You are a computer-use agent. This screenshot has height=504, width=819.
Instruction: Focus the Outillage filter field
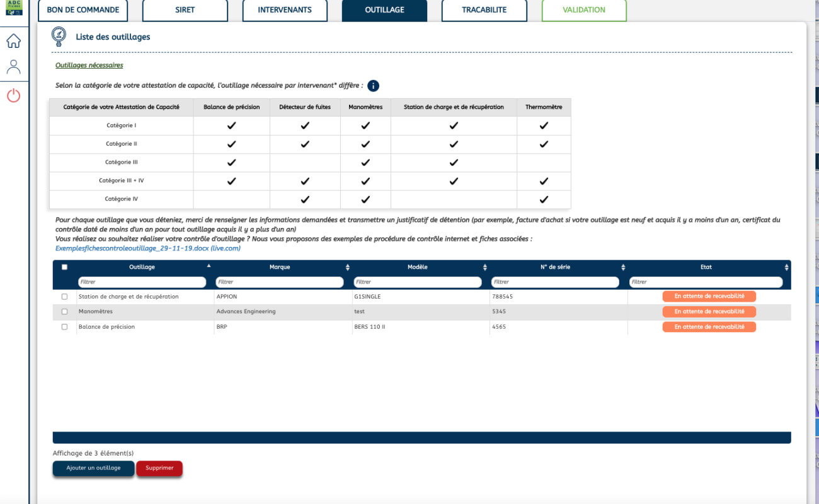click(142, 282)
